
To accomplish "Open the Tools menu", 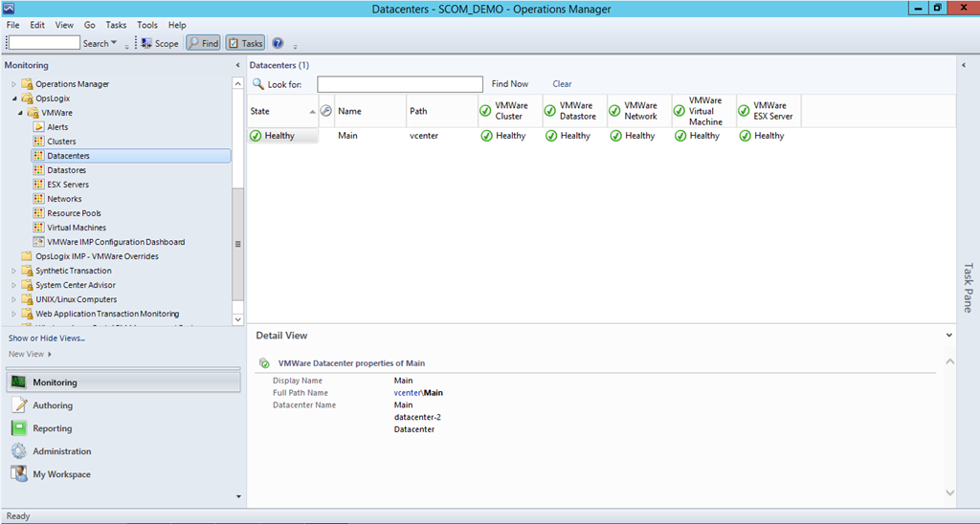I will point(147,25).
